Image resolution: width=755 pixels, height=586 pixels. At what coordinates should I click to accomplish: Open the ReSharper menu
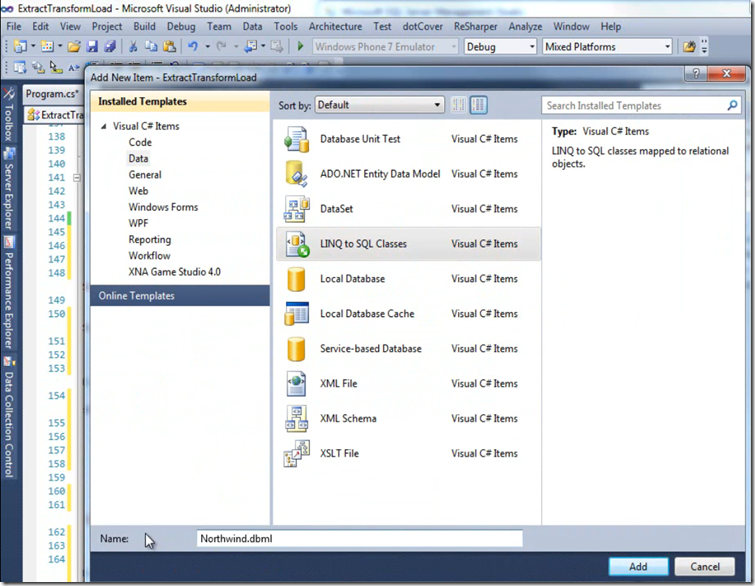(475, 26)
